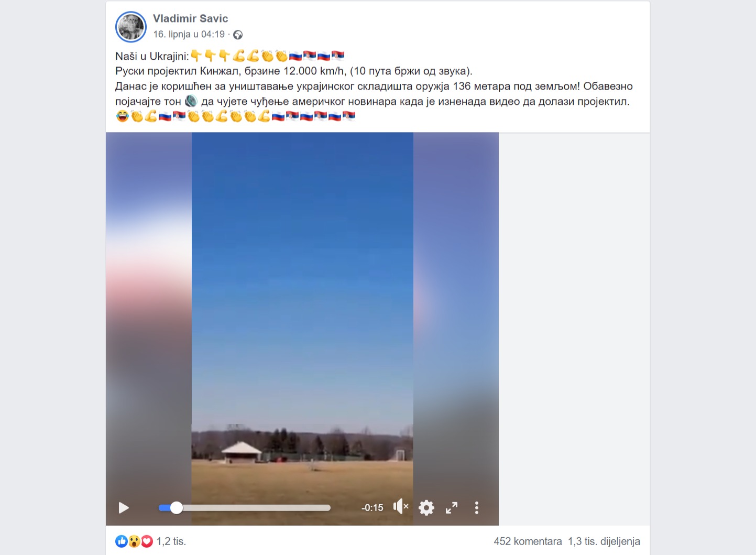
Task: Expand video to fullscreen
Action: [x=452, y=508]
